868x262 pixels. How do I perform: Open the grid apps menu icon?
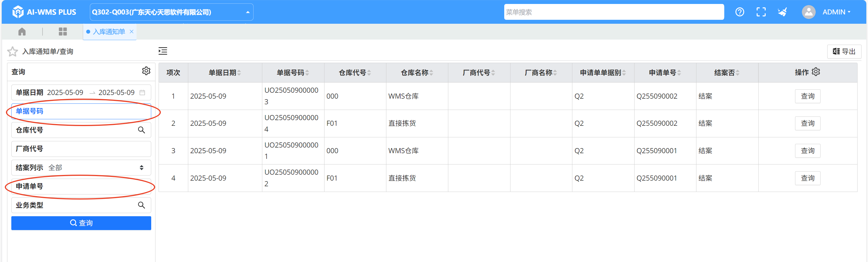(63, 32)
